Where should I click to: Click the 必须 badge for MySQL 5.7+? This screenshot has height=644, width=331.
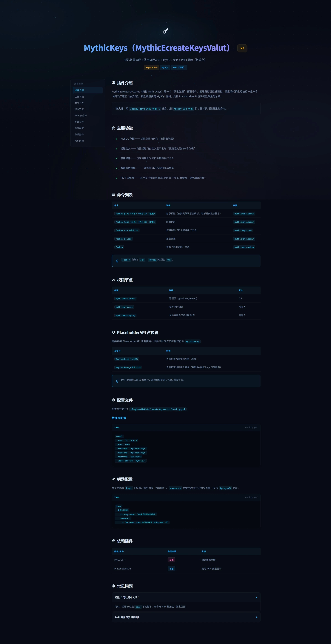pyautogui.click(x=171, y=560)
